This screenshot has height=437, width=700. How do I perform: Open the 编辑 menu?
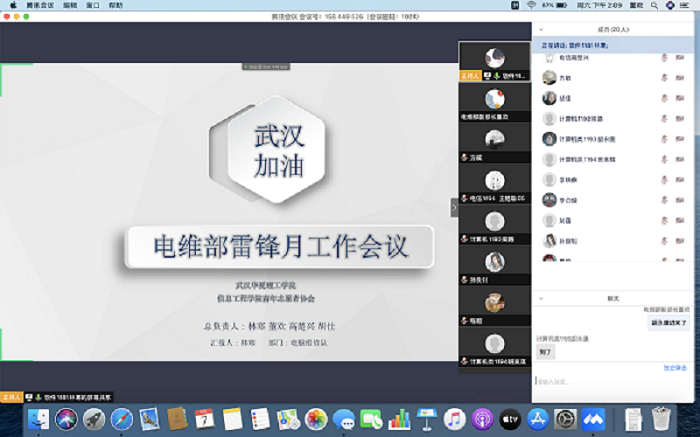click(70, 5)
